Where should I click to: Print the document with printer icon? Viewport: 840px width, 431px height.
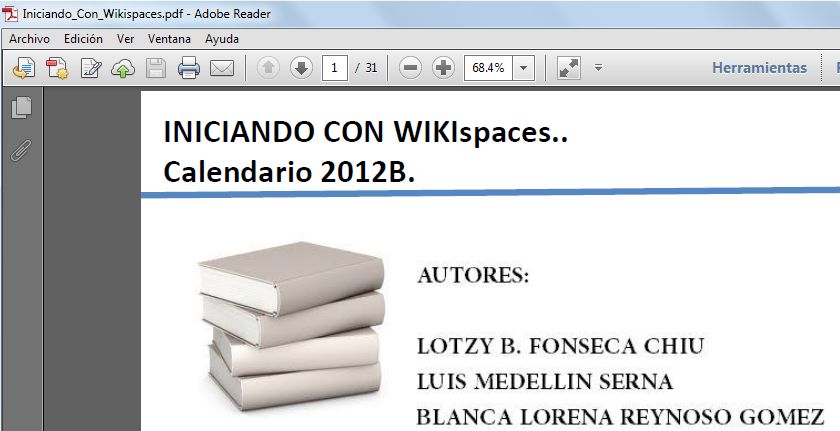(x=189, y=68)
